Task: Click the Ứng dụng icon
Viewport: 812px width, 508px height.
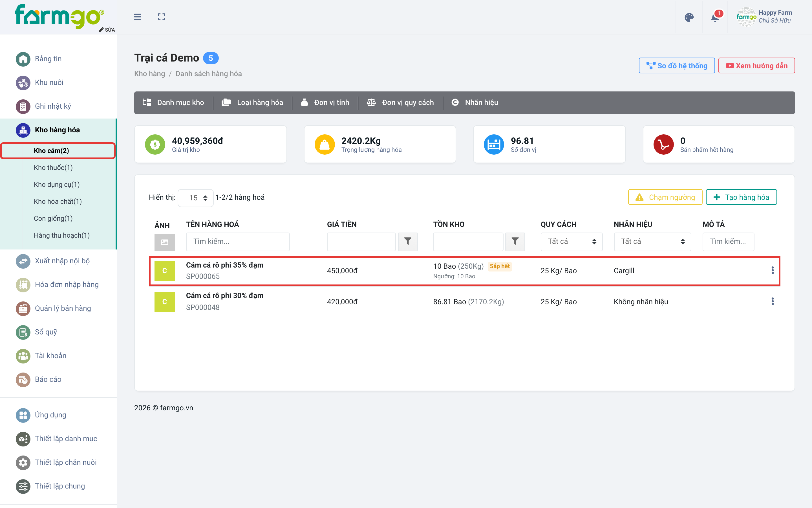Action: coord(23,415)
